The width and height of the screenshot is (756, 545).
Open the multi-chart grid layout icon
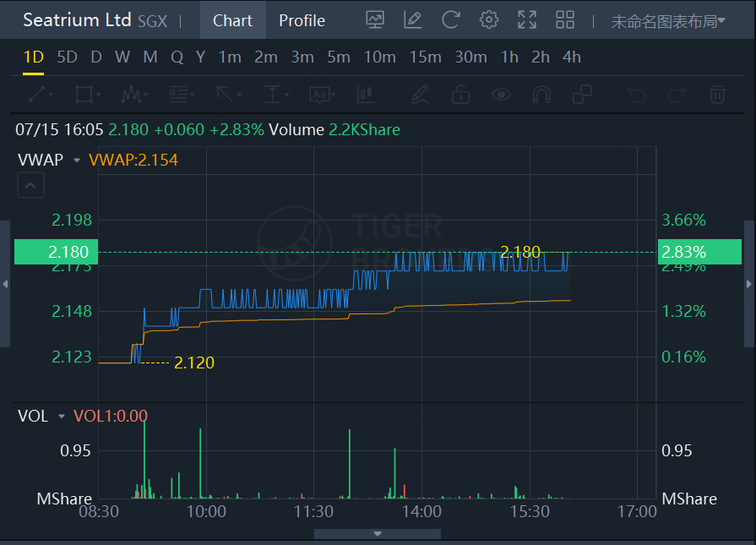pyautogui.click(x=565, y=19)
